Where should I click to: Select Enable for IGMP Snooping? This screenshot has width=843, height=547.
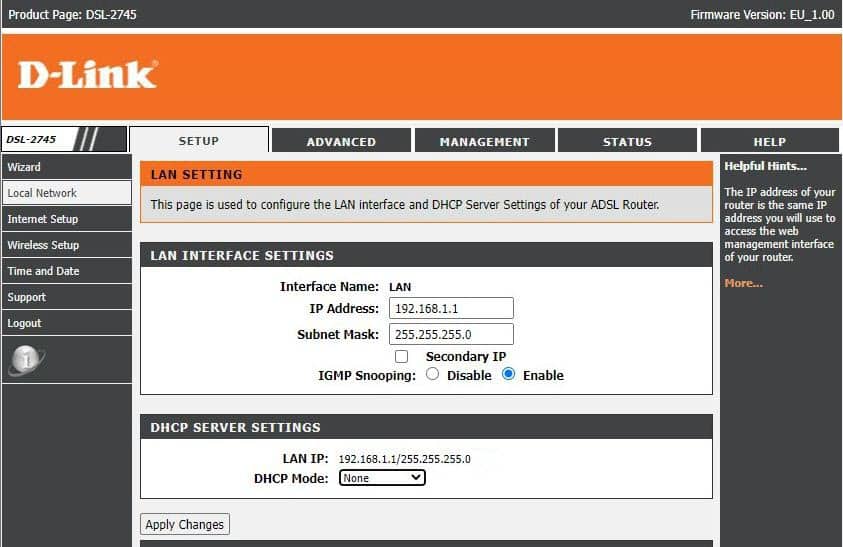click(508, 374)
